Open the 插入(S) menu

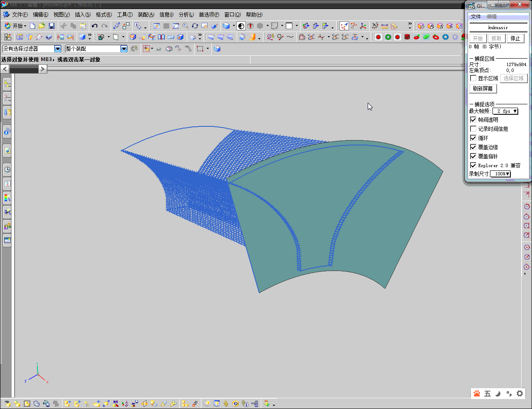(x=82, y=15)
